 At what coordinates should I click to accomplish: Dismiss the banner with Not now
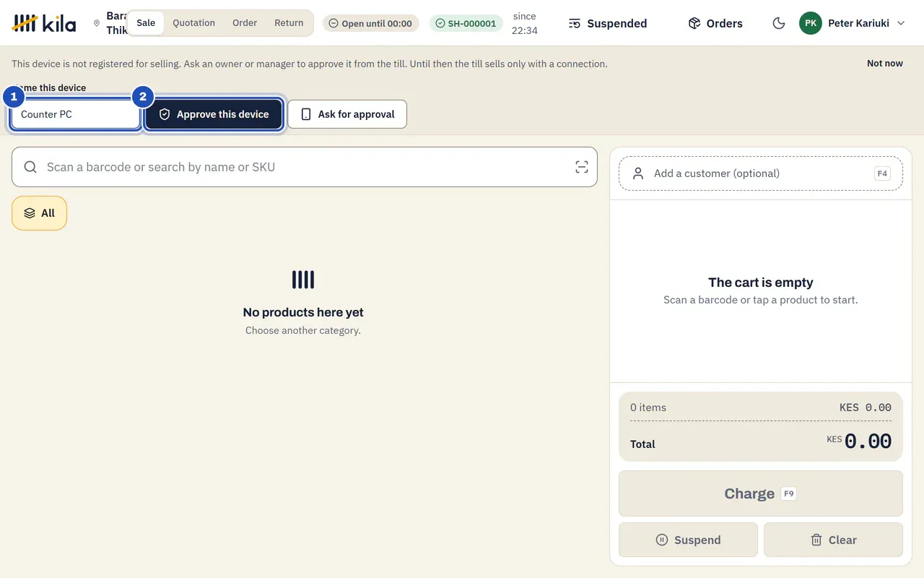(x=885, y=64)
